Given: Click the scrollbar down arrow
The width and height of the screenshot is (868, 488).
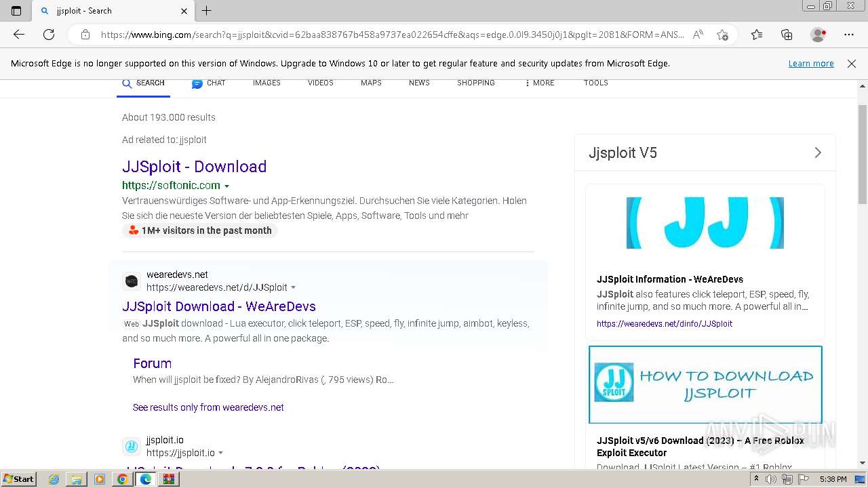Looking at the screenshot, I should tap(863, 463).
